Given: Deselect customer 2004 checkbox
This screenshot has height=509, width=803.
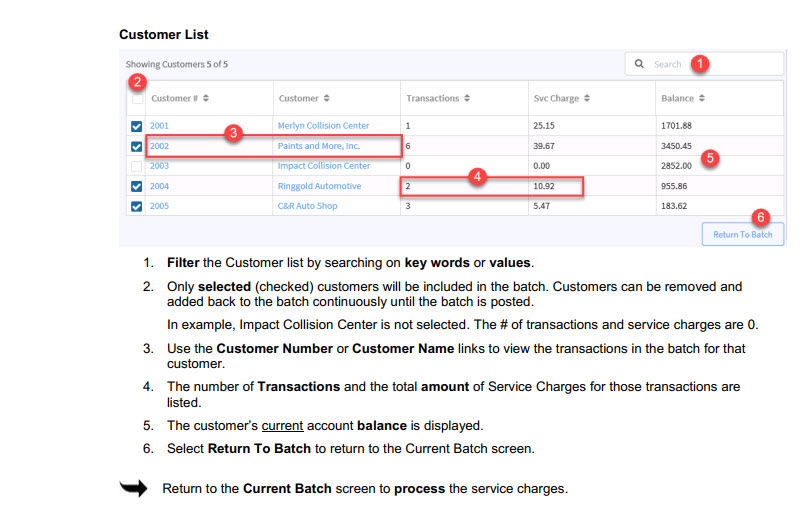Looking at the screenshot, I should pyautogui.click(x=137, y=186).
